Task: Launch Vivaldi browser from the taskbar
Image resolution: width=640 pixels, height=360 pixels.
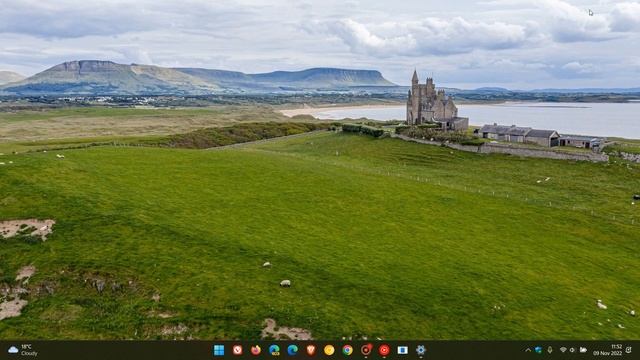Action: click(238, 350)
